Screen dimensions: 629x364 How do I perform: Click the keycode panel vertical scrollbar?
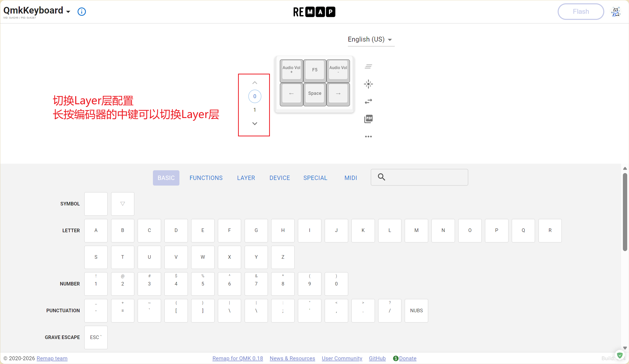625,212
